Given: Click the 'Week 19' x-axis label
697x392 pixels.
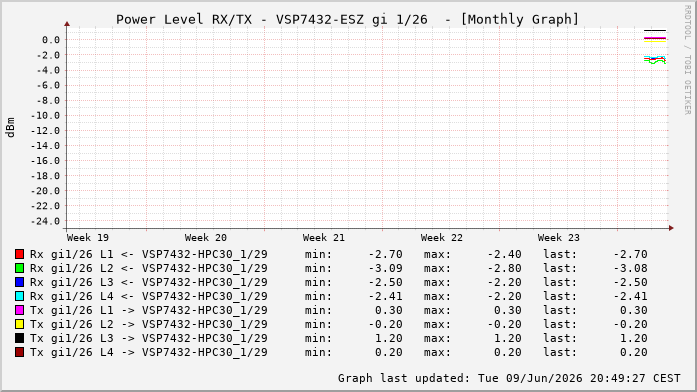Looking at the screenshot, I should pyautogui.click(x=88, y=238).
